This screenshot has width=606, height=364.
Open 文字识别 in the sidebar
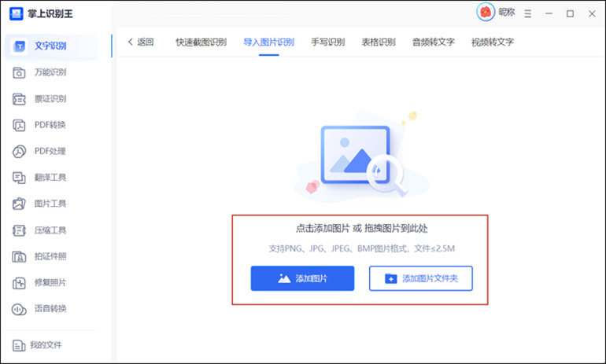tap(50, 46)
